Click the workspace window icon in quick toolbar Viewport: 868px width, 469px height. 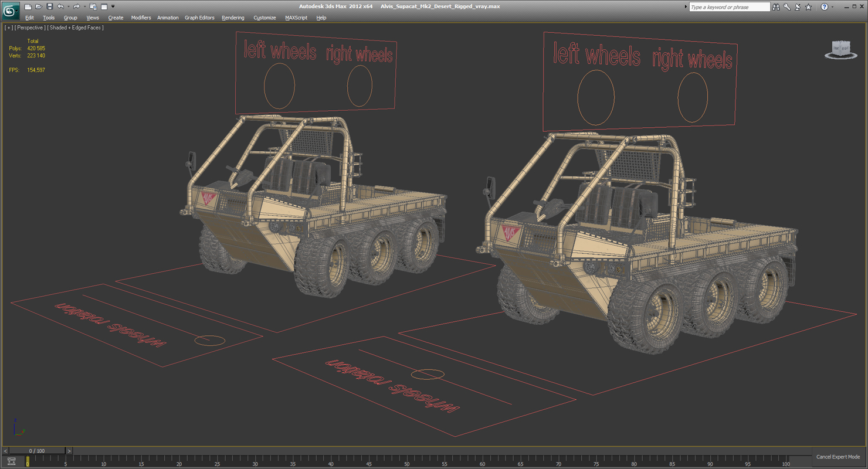[x=104, y=7]
